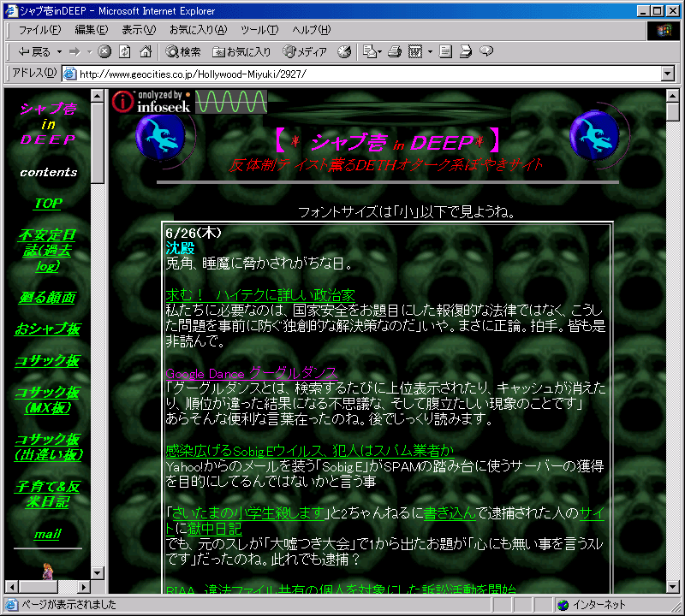The image size is (685, 616).
Task: Open the 表示(V) menu
Action: tap(139, 30)
